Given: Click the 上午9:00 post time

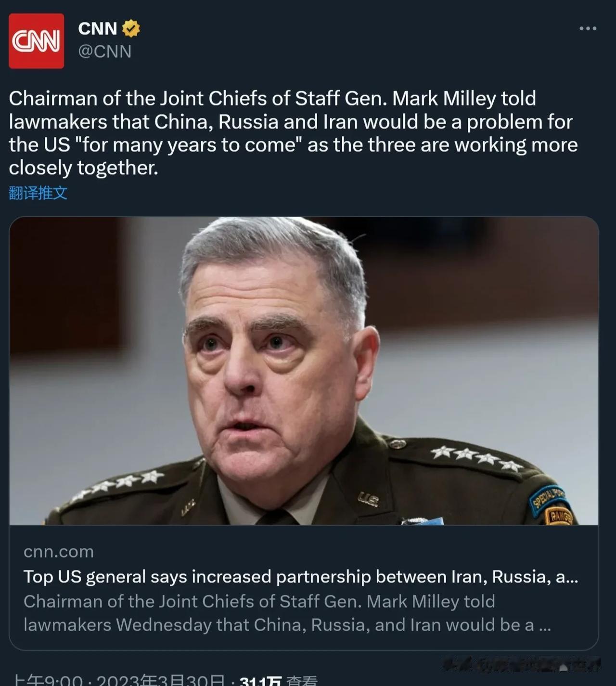Looking at the screenshot, I should [48, 680].
